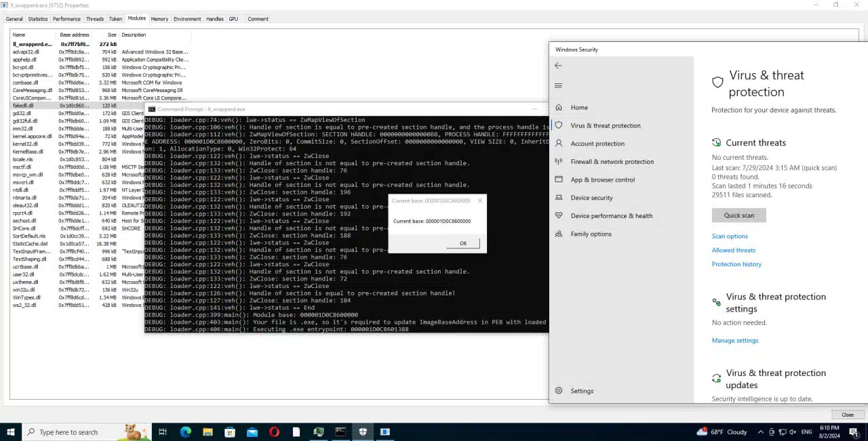The width and height of the screenshot is (868, 441).
Task: Switch to the Memory tab
Action: pos(159,19)
